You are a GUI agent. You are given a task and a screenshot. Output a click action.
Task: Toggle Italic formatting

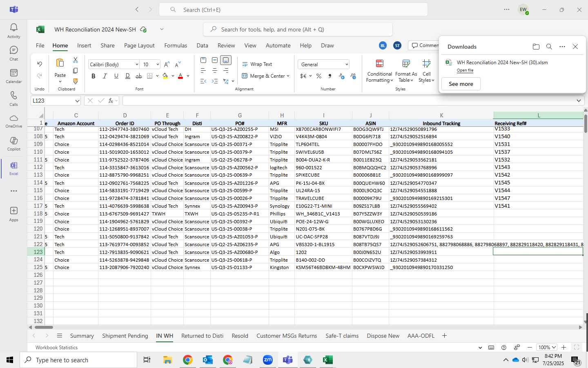[x=105, y=76]
